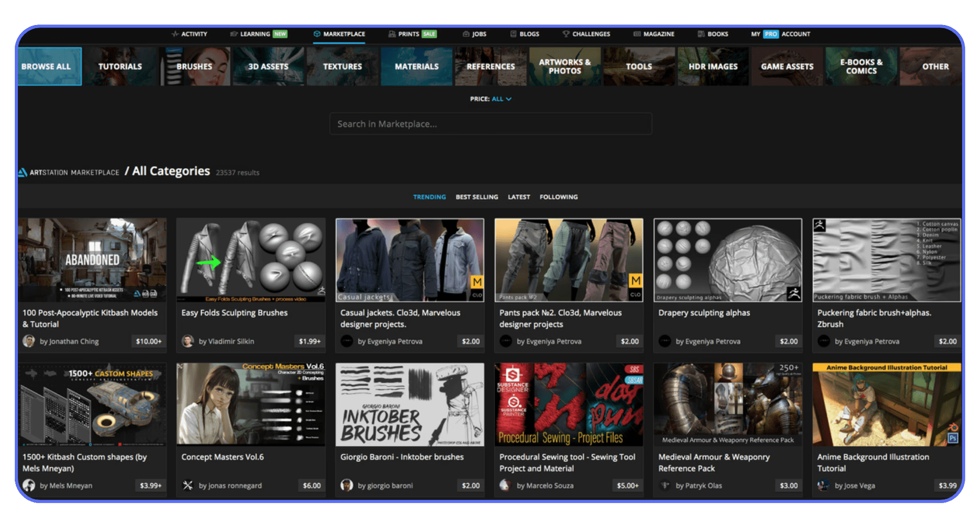Image resolution: width=980 pixels, height=524 pixels.
Task: Open Concept Masters Vol.6 title link
Action: pyautogui.click(x=223, y=457)
